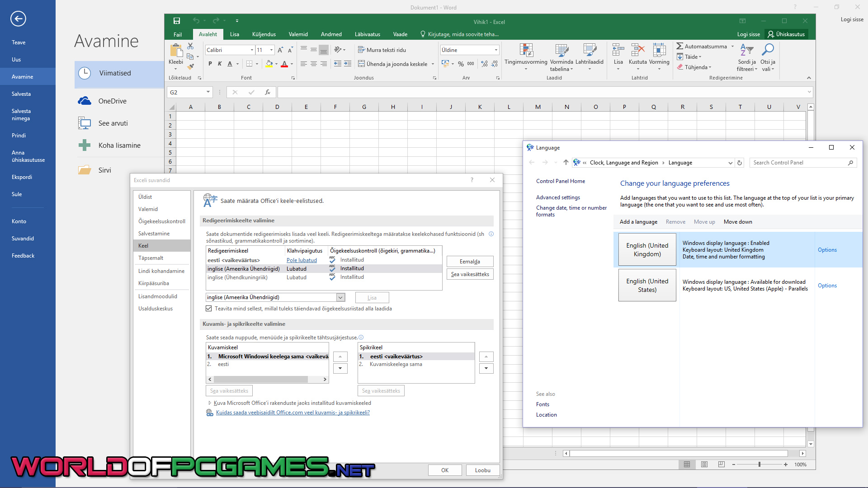Collapse the Excel ribbon with the chevron
This screenshot has width=868, height=488.
tap(809, 78)
